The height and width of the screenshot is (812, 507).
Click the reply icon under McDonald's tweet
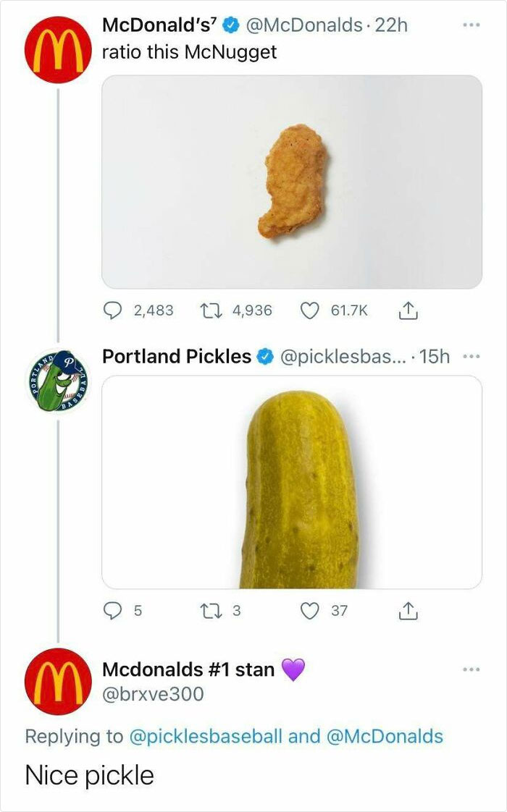[x=112, y=310]
